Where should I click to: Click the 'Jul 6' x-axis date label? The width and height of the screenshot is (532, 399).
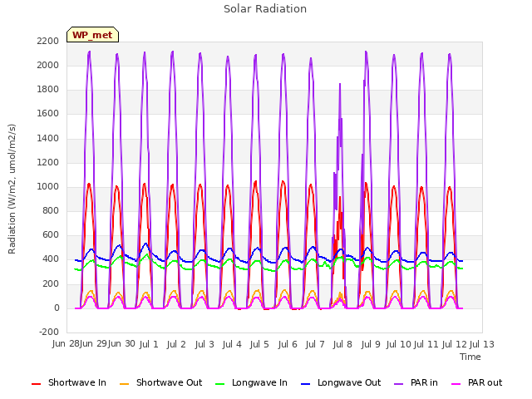(x=288, y=344)
